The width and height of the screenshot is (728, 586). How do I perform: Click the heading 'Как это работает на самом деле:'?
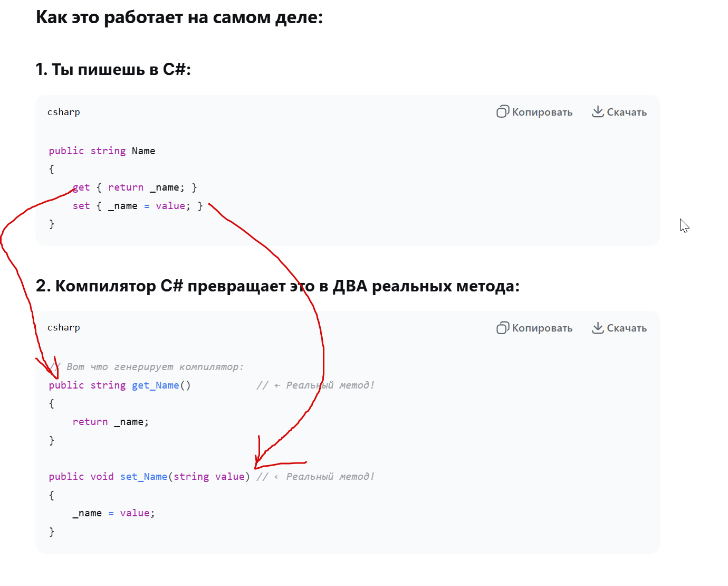(179, 17)
